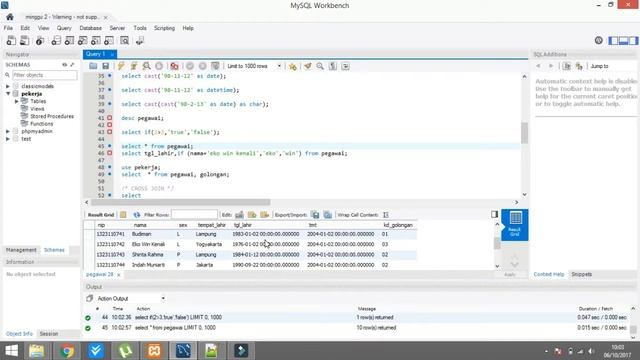This screenshot has width=640, height=360.
Task: Export recordset to external file
Action: pyautogui.click(x=315, y=215)
